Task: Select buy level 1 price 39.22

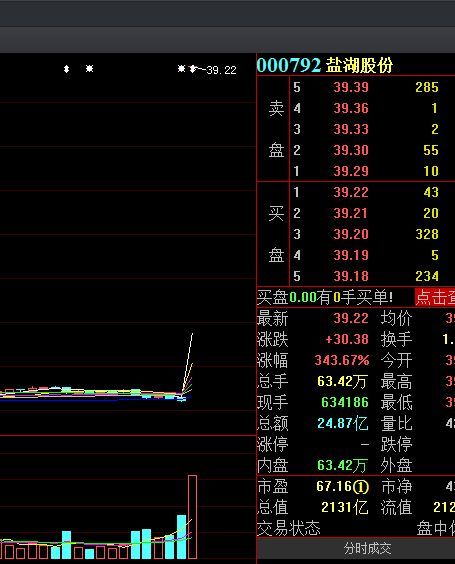Action: pyautogui.click(x=351, y=192)
